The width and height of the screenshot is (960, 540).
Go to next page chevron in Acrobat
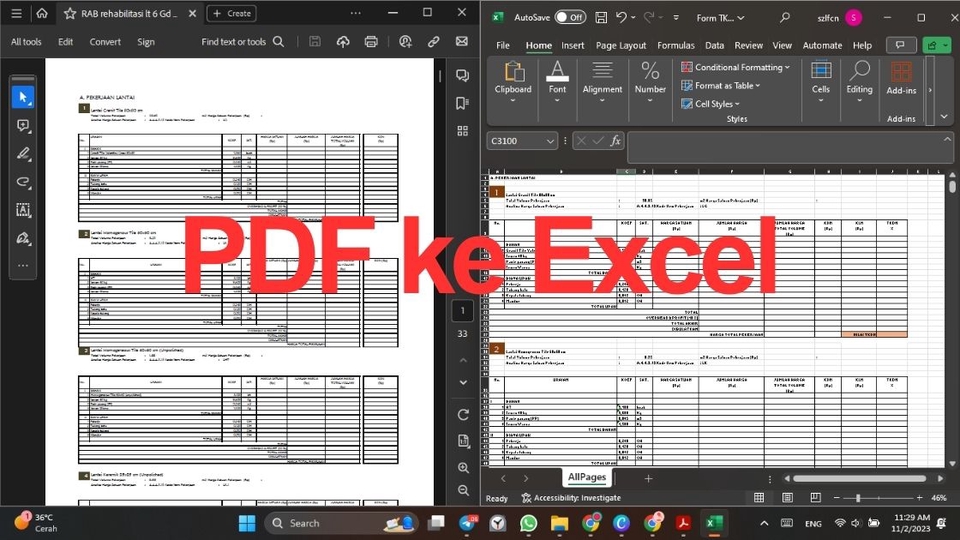click(x=463, y=383)
